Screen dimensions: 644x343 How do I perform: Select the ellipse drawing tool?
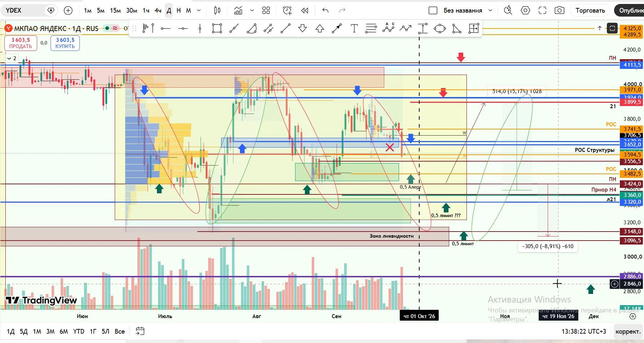[440, 28]
